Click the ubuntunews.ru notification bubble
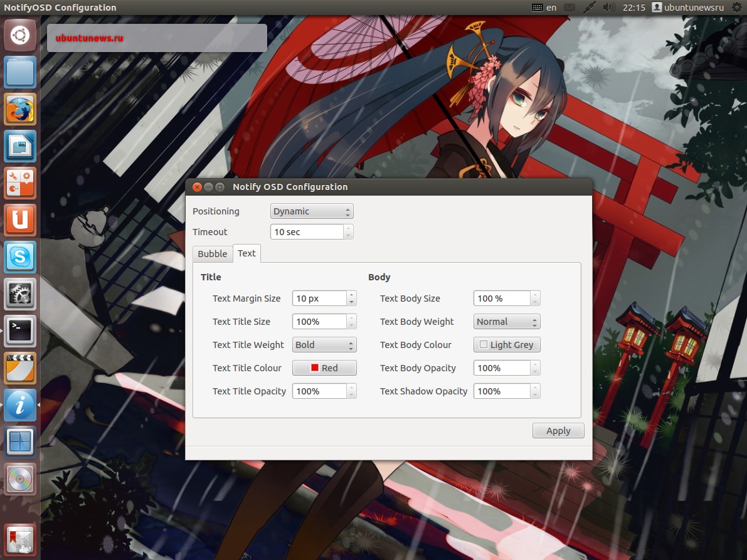The width and height of the screenshot is (747, 560). pyautogui.click(x=157, y=38)
